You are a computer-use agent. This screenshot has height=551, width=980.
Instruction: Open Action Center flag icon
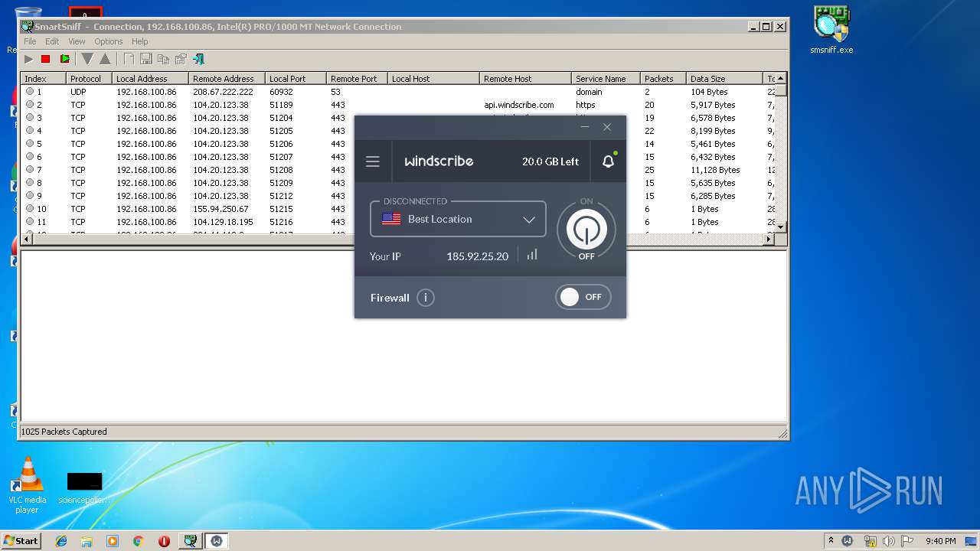pos(909,541)
